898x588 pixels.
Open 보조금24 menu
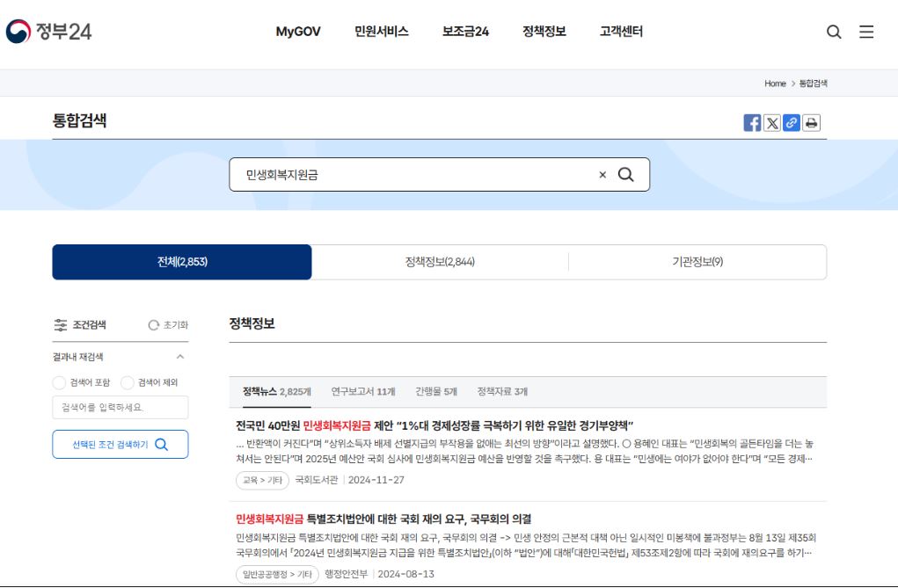point(465,32)
